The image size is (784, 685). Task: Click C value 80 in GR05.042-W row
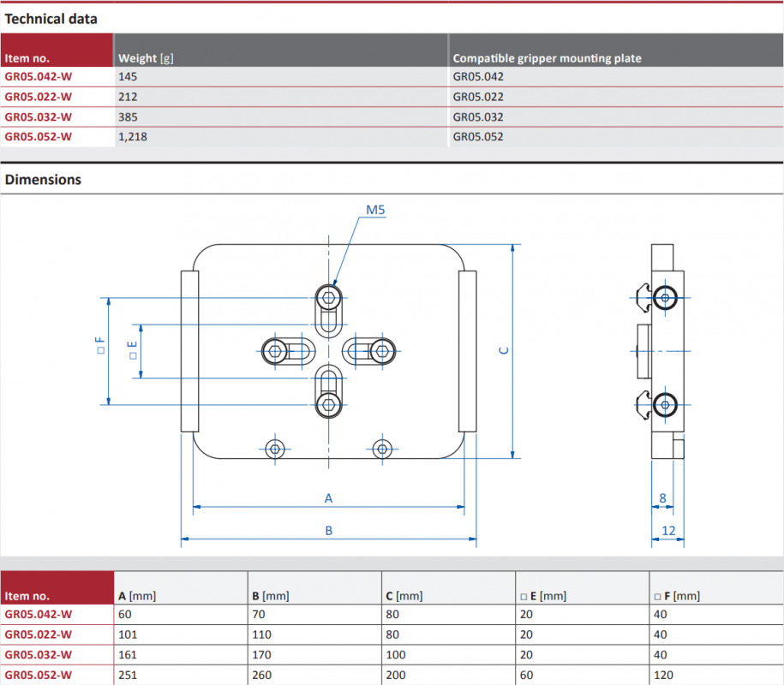(392, 615)
